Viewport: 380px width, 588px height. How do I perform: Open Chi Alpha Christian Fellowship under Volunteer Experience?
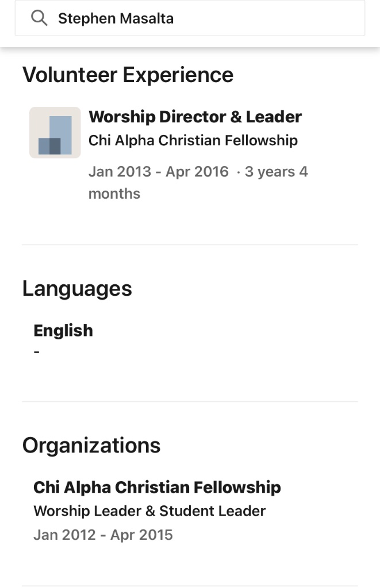(193, 140)
